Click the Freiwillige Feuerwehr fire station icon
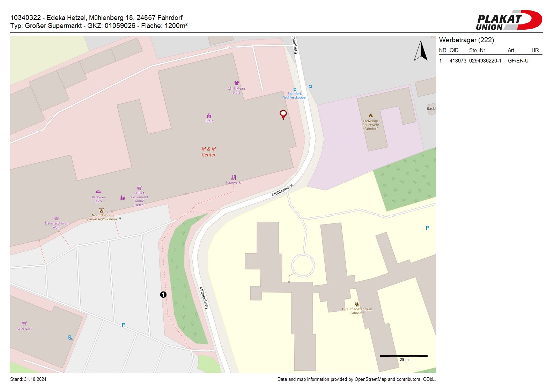 pyautogui.click(x=371, y=116)
